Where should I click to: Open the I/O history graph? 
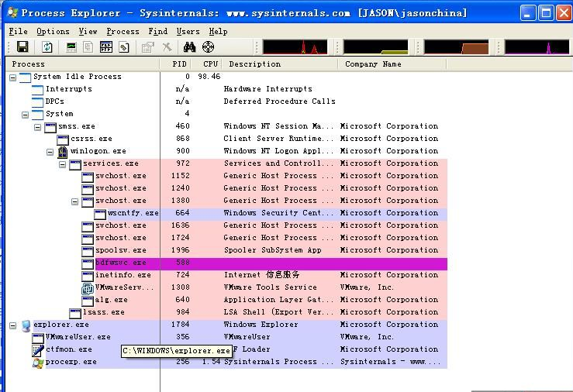click(537, 47)
